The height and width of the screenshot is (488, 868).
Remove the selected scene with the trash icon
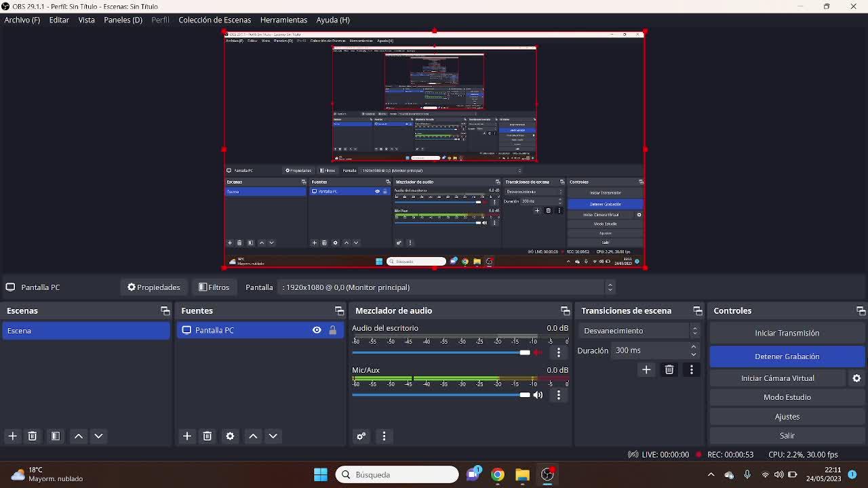[32, 436]
